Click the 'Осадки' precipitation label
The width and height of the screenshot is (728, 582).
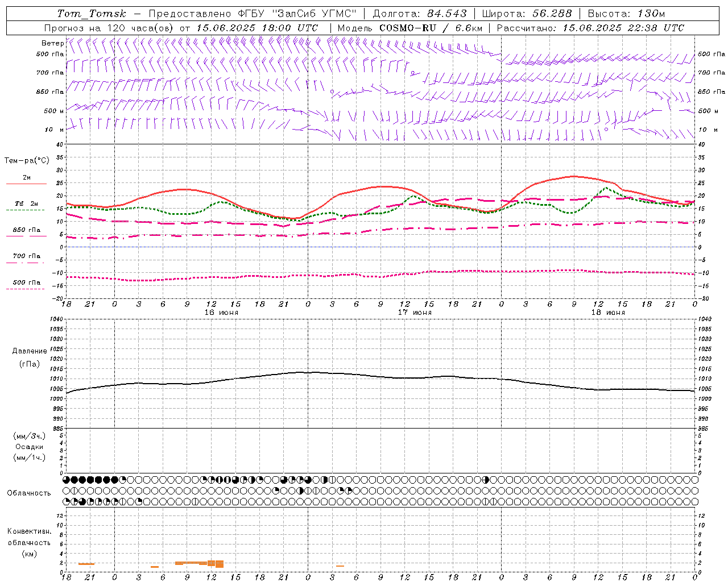coord(30,447)
